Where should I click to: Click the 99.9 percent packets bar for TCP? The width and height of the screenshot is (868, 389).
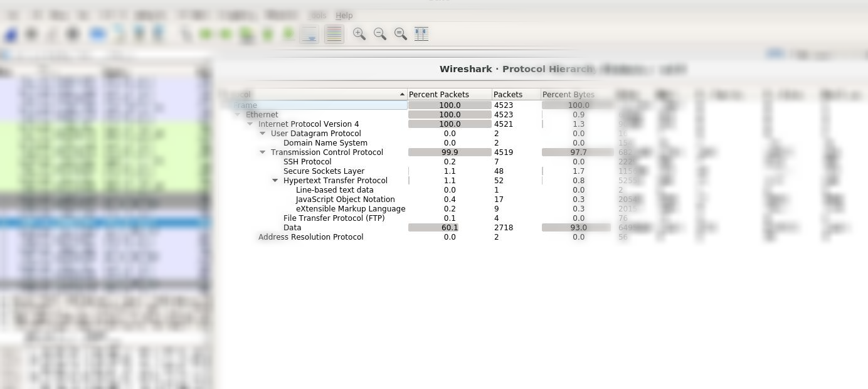click(450, 152)
